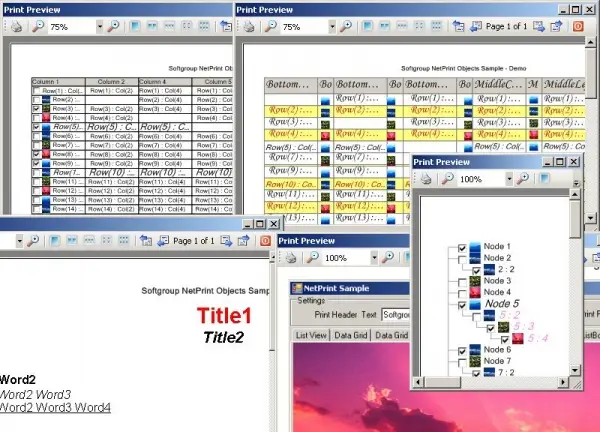Click the printer icon in the Column 1 list preview

(16, 26)
